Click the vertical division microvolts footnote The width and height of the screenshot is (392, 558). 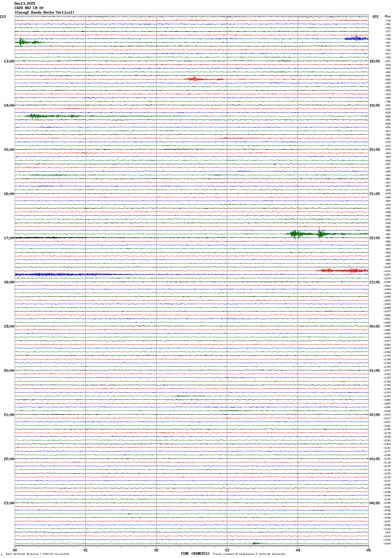(37, 554)
